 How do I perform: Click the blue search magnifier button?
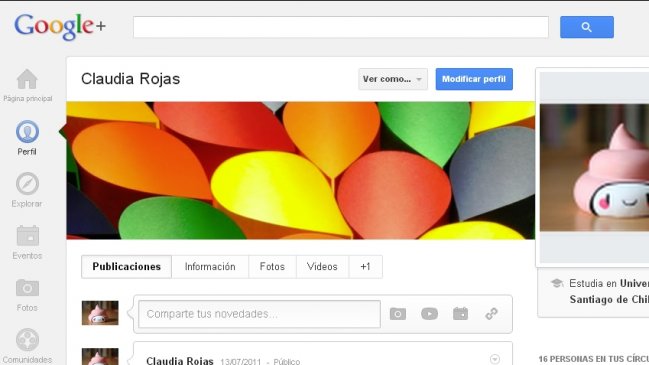(587, 27)
